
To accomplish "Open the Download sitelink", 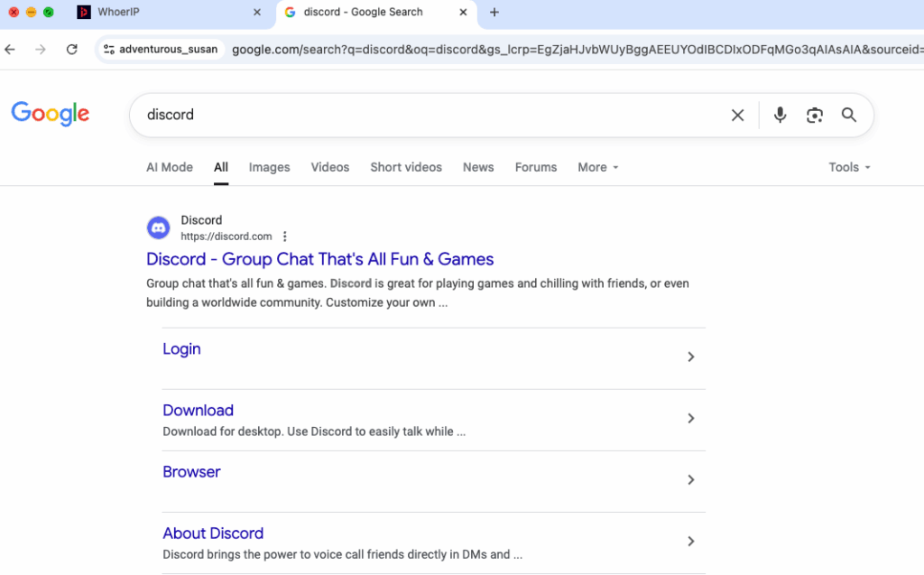I will (198, 411).
